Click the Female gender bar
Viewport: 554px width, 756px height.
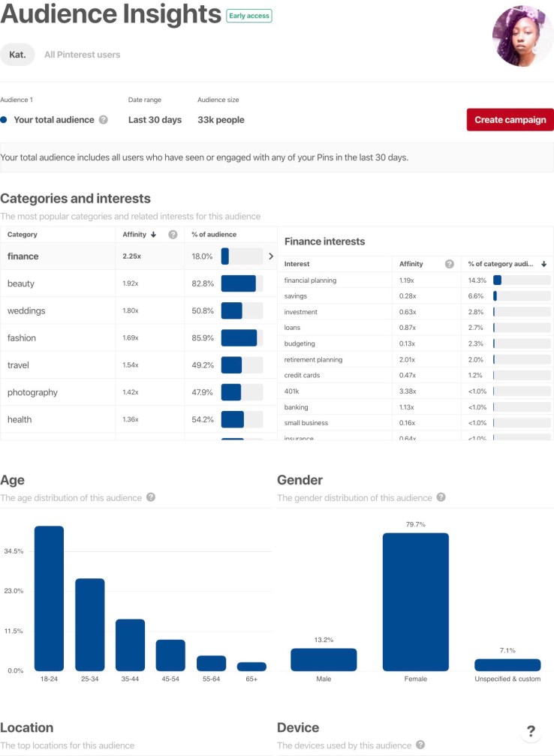[x=415, y=601]
